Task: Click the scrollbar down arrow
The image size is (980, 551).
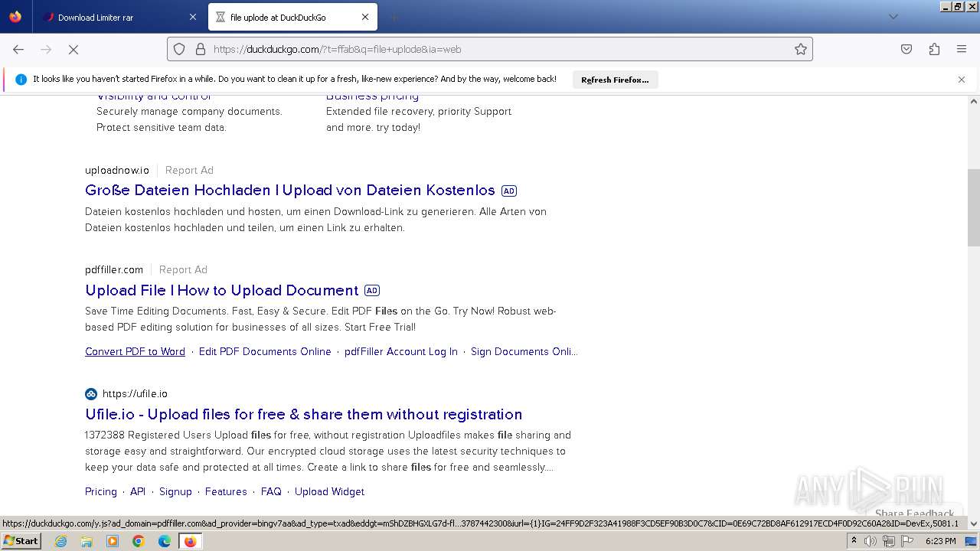Action: 974,523
